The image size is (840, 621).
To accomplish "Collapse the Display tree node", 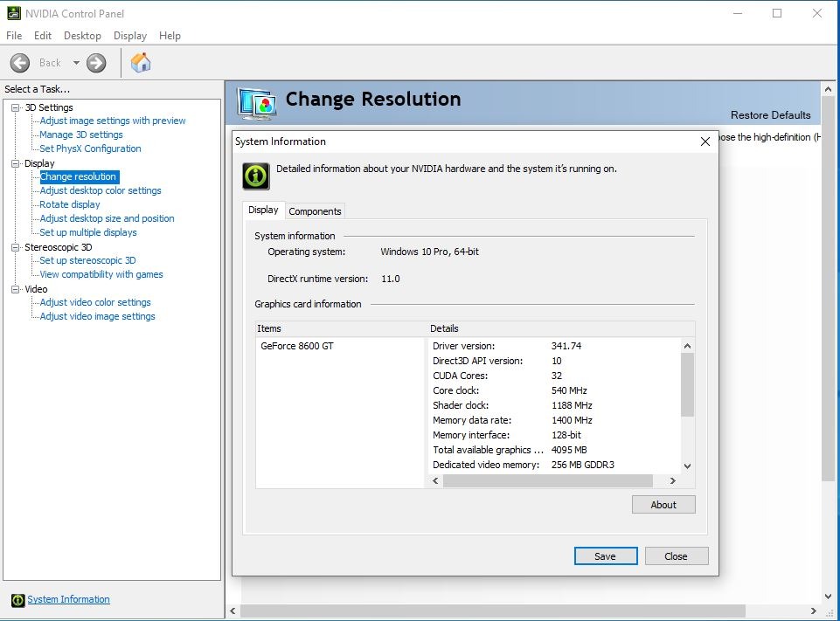I will tap(16, 163).
